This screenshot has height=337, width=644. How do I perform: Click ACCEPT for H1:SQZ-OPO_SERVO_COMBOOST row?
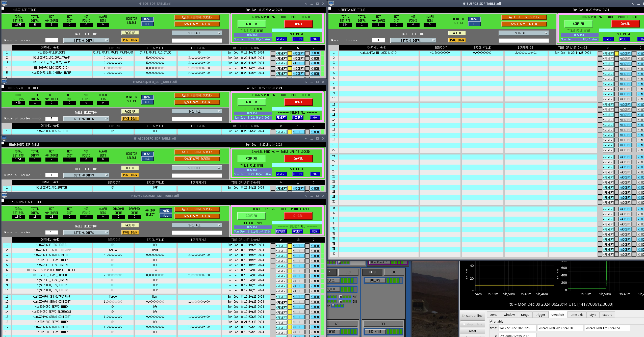coord(298,302)
